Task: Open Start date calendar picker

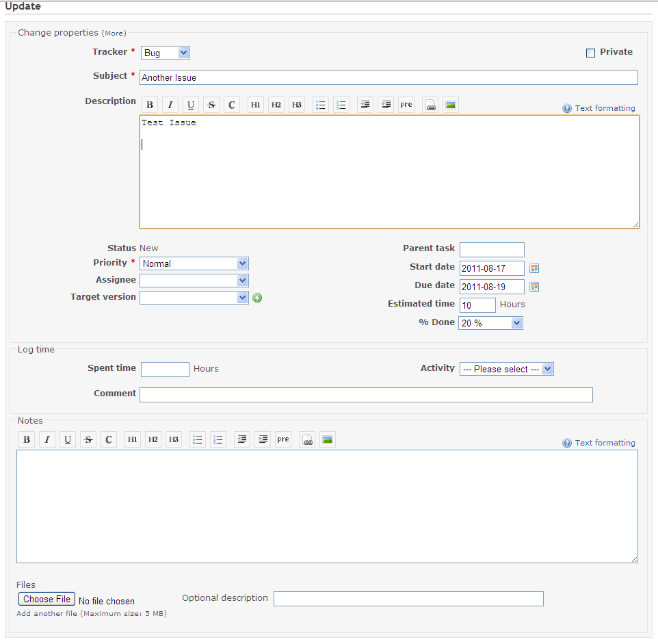Action: coord(534,268)
